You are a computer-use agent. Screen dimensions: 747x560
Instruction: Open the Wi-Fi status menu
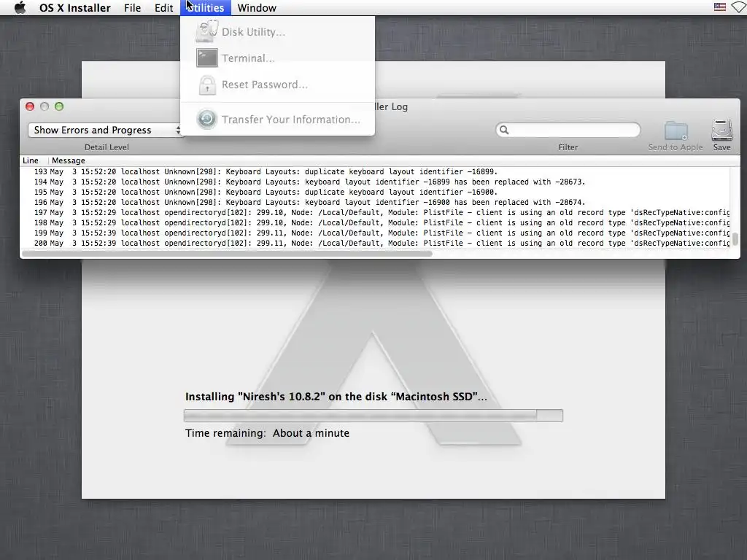tap(740, 7)
